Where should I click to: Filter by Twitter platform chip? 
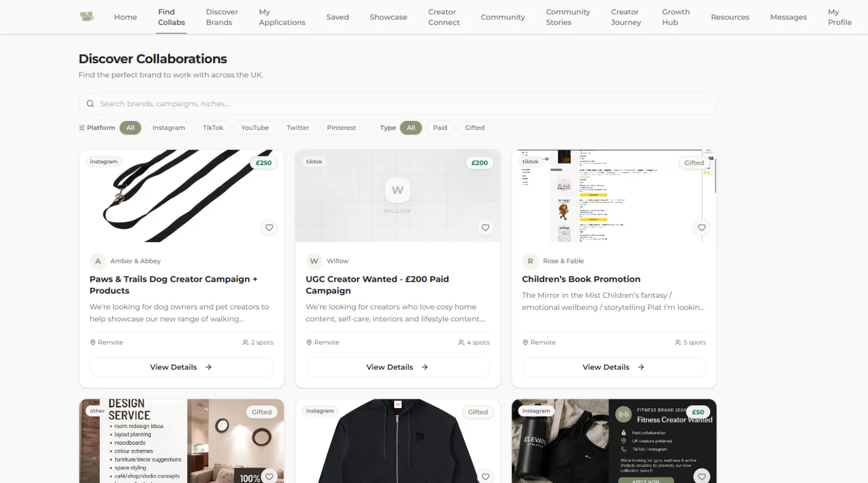tap(298, 128)
